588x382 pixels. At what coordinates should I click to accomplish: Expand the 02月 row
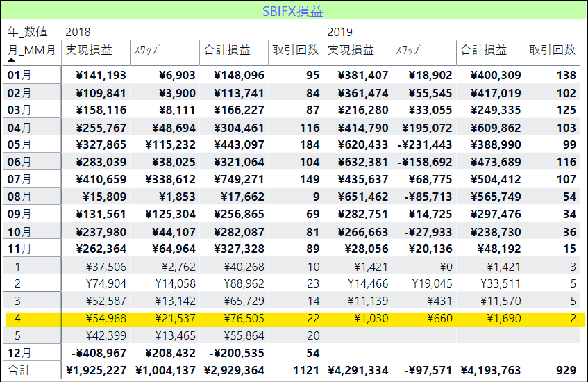pyautogui.click(x=19, y=92)
